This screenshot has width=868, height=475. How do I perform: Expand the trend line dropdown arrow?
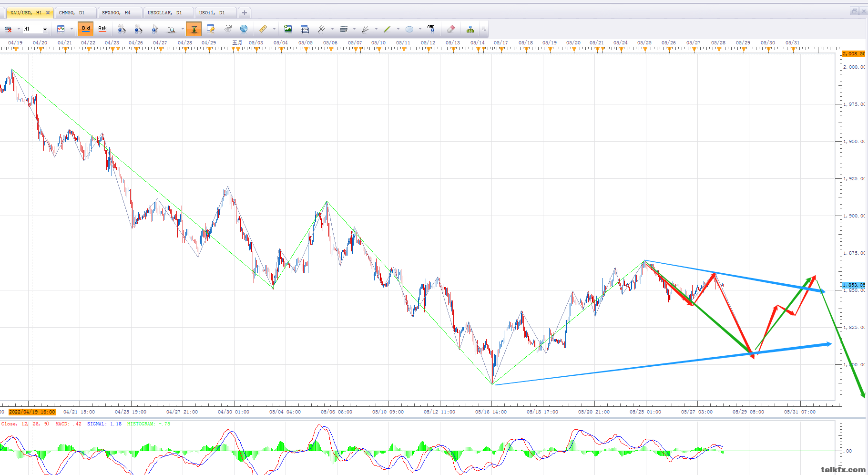tap(398, 29)
